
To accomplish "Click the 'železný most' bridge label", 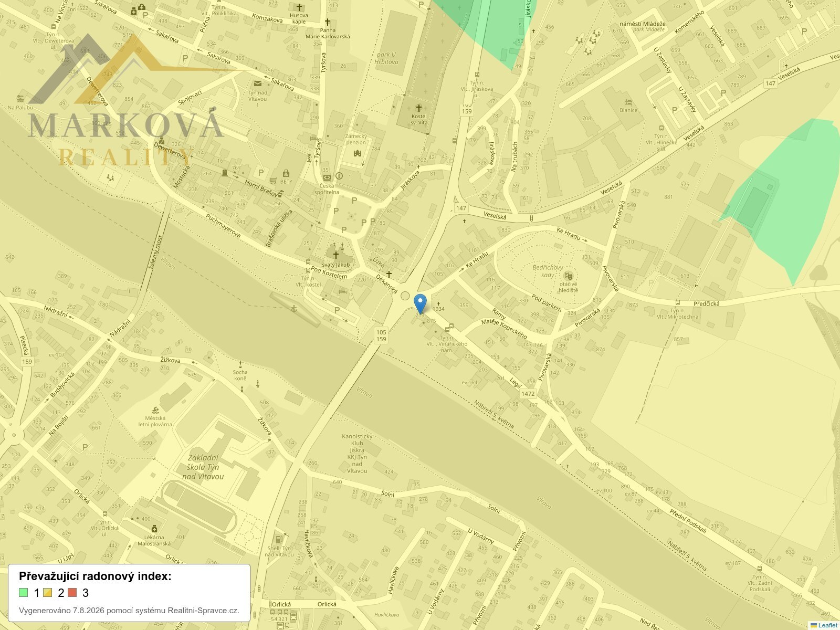I will click(x=156, y=253).
